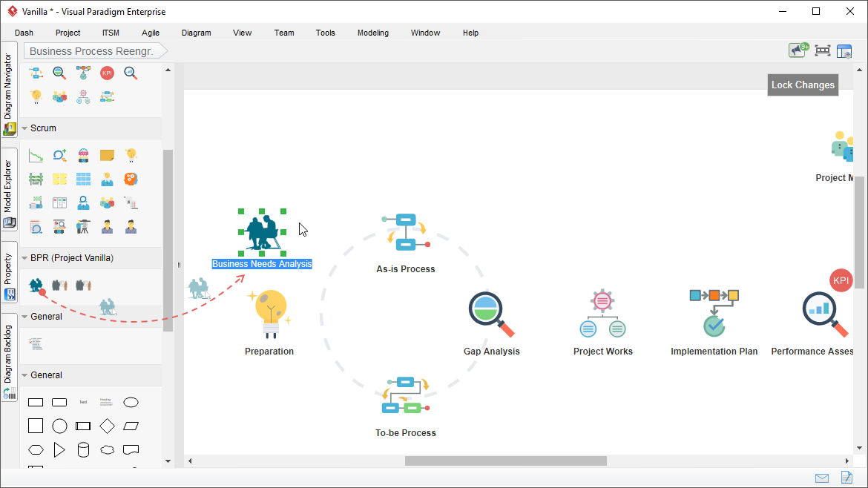
Task: Collapse the Scrum palette section
Action: 24,128
